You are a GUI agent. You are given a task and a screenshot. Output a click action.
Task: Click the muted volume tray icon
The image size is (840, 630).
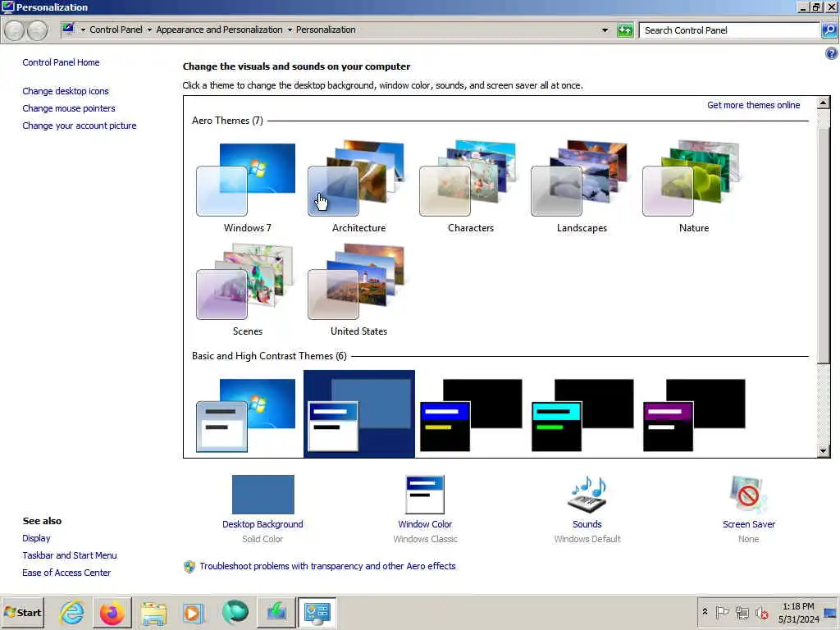coord(761,612)
